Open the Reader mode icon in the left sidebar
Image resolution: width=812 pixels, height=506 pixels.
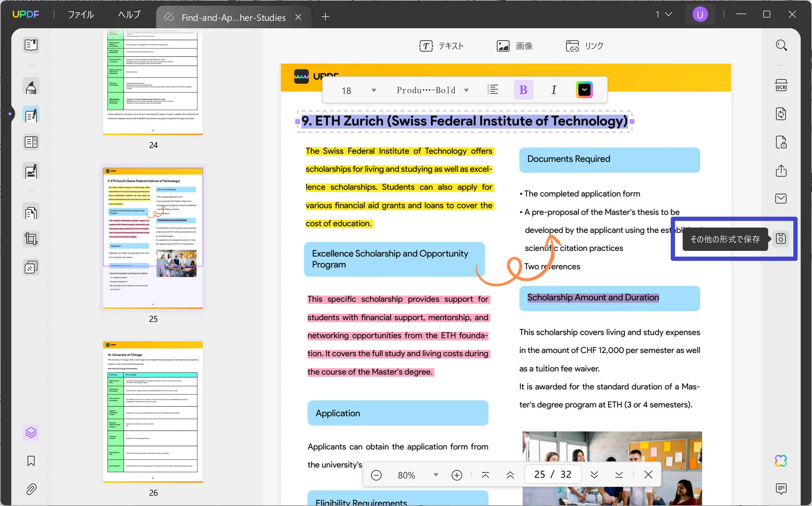pyautogui.click(x=31, y=45)
